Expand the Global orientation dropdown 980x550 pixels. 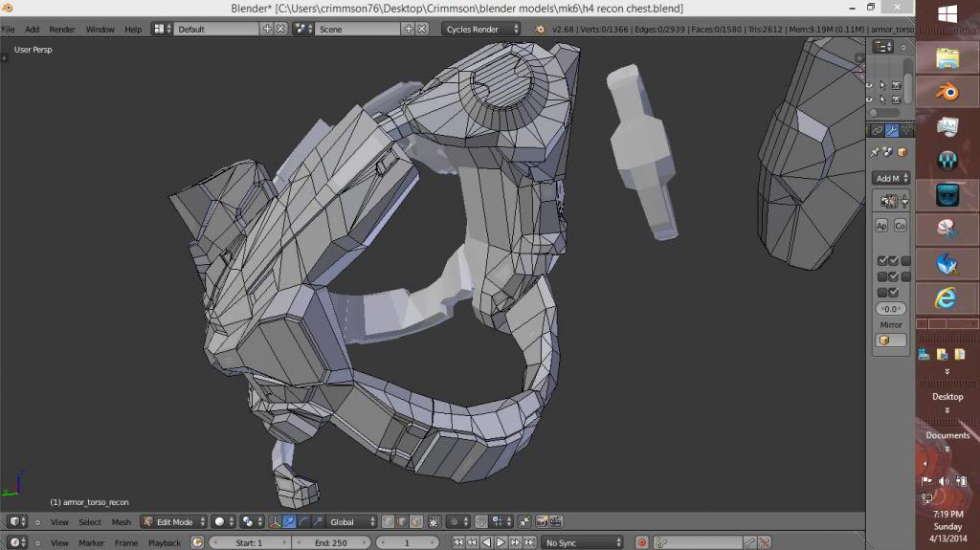click(x=350, y=522)
